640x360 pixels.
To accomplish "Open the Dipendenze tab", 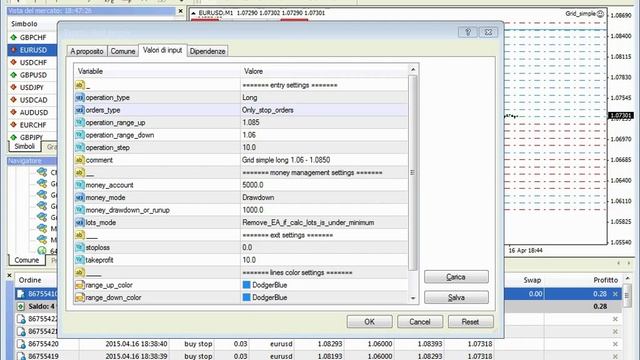I will 207,51.
